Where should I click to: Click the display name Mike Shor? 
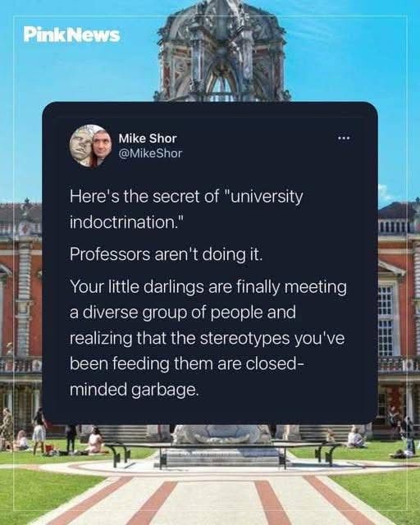148,139
